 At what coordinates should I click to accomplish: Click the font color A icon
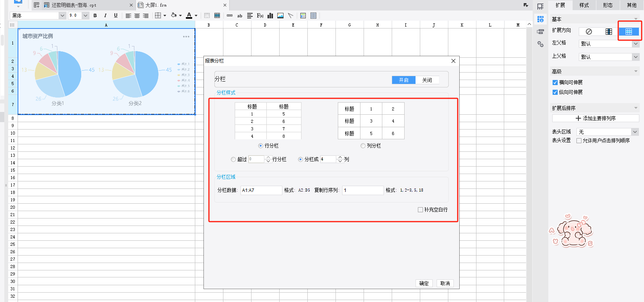189,16
